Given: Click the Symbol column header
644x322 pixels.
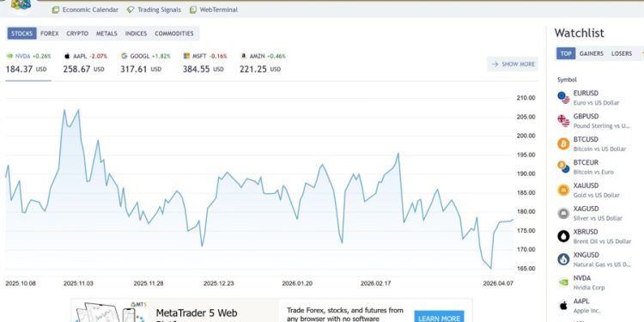Looking at the screenshot, I should click(x=567, y=80).
